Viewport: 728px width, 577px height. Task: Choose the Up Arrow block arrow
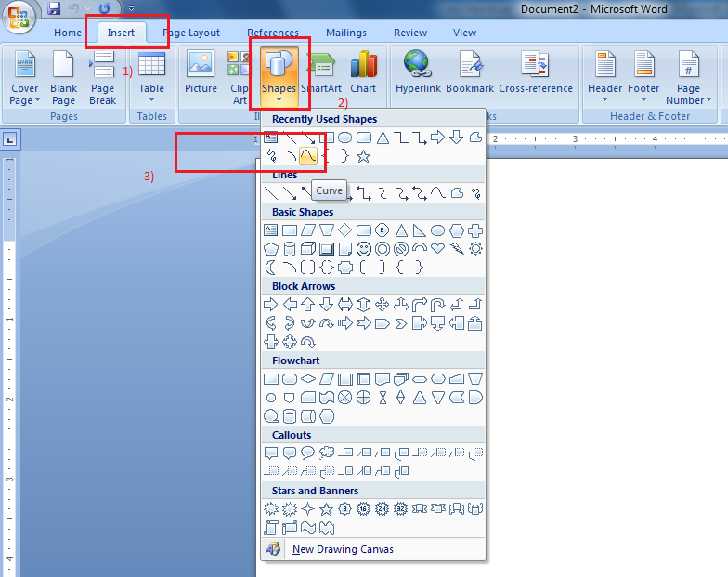coord(308,305)
